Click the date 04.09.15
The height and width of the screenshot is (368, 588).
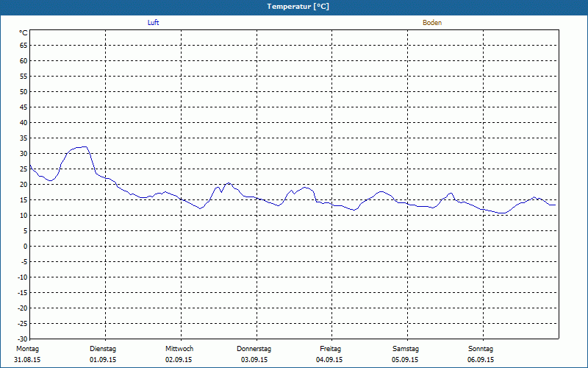(x=329, y=360)
